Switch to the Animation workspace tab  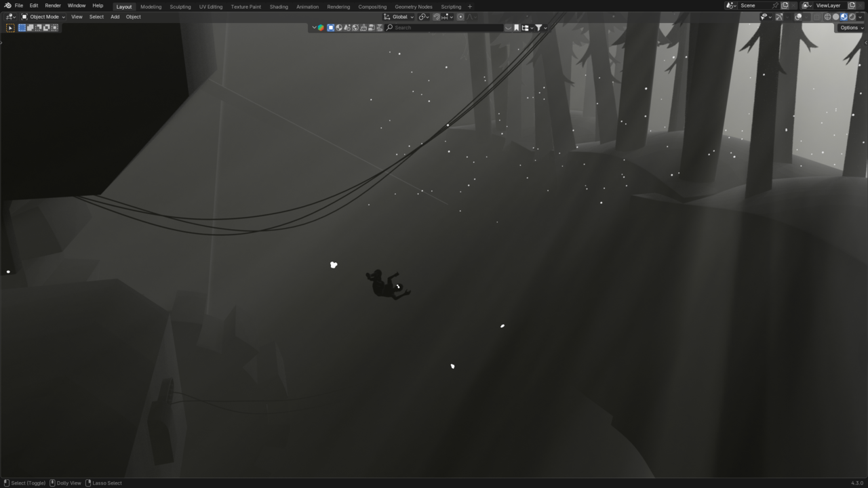coord(308,7)
